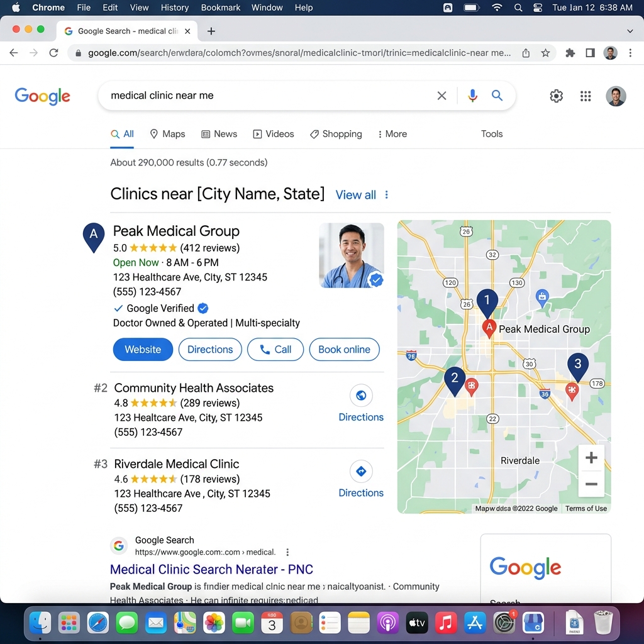This screenshot has width=644, height=644.
Task: Open the map Terms of Use
Action: 586,508
